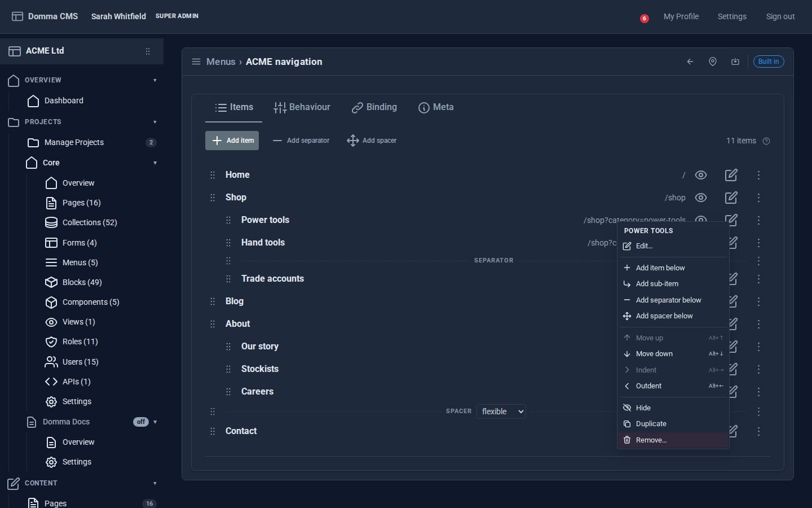This screenshot has height=508, width=812.
Task: Click the Add spacer button
Action: [x=372, y=141]
